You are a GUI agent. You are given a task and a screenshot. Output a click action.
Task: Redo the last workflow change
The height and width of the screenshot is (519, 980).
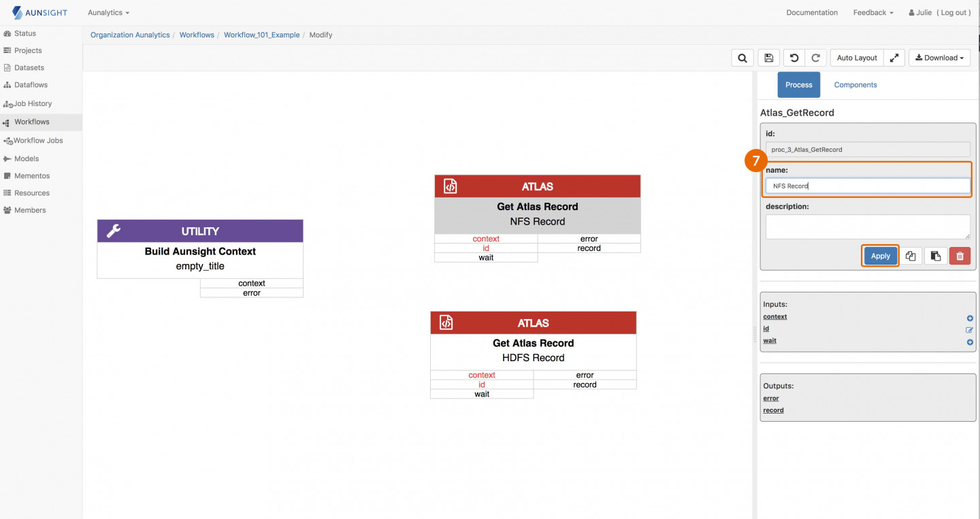(815, 58)
